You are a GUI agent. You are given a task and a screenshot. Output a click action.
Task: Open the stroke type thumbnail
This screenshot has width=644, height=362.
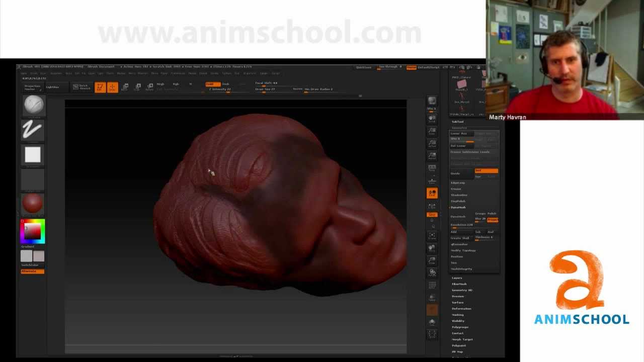click(33, 131)
